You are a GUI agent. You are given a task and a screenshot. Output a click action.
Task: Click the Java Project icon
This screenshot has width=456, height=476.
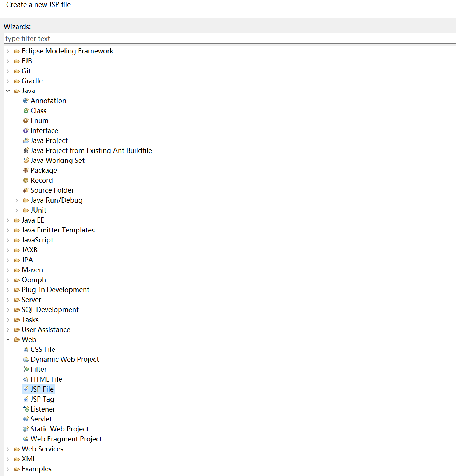tap(26, 140)
